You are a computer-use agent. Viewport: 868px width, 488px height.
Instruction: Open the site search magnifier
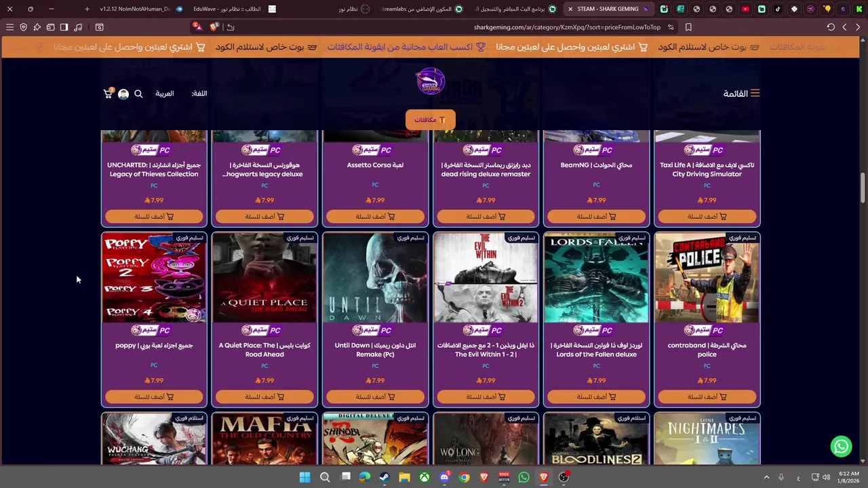coord(138,94)
